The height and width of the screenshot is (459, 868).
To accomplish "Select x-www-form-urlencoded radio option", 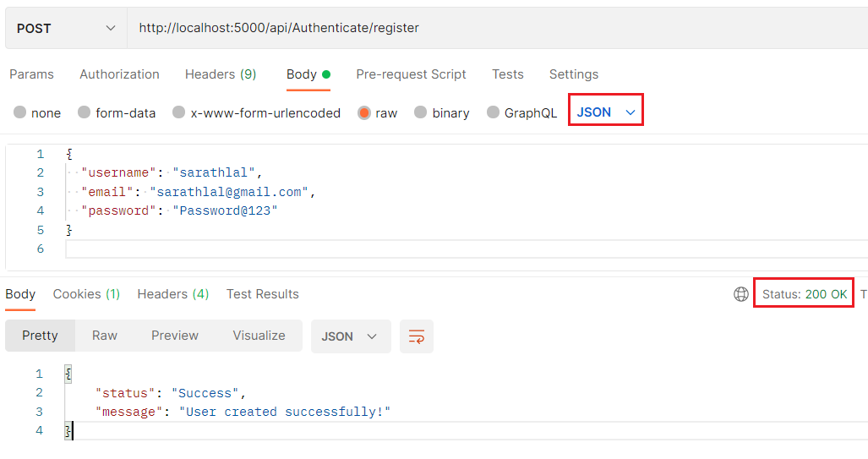I will tap(179, 113).
